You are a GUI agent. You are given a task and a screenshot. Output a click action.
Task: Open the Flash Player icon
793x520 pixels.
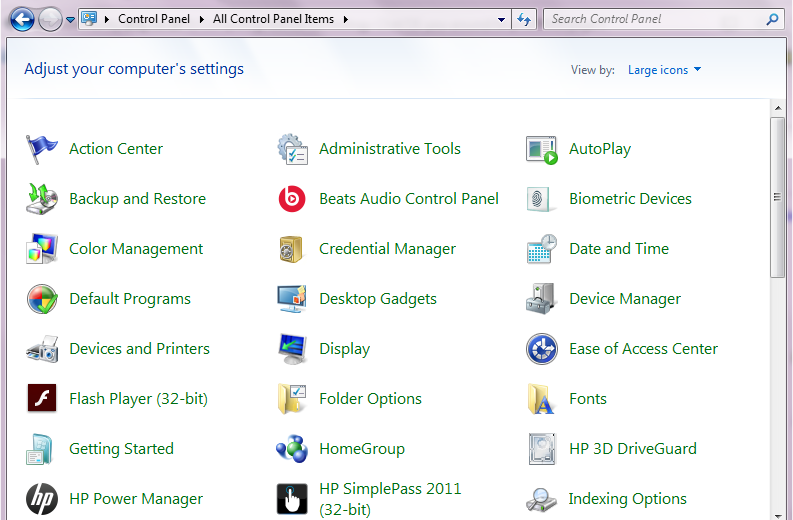coord(41,399)
